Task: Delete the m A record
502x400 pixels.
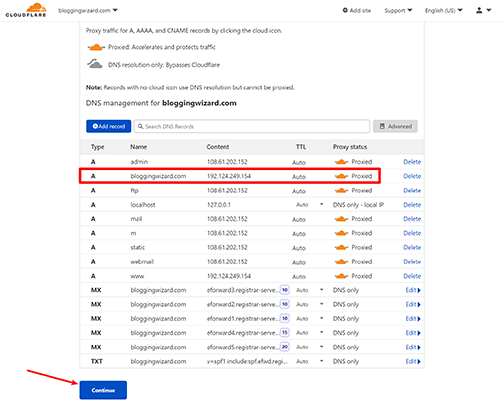Action: [x=412, y=233]
